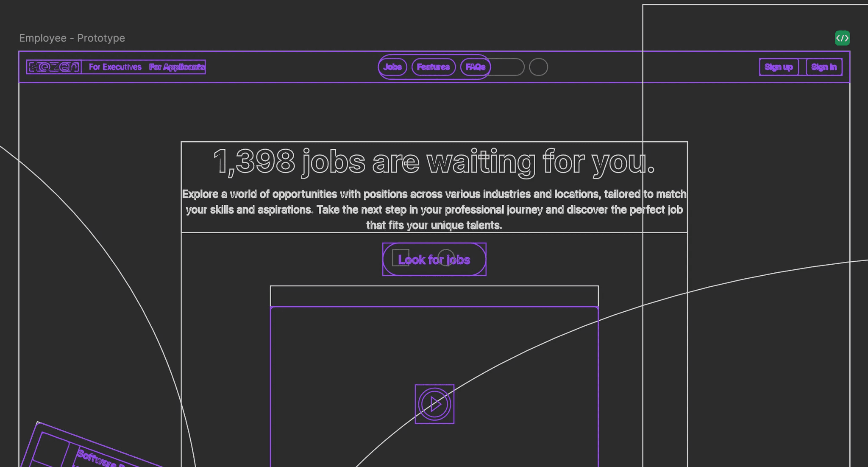Select the Hazen logo in navbar

[x=54, y=67]
